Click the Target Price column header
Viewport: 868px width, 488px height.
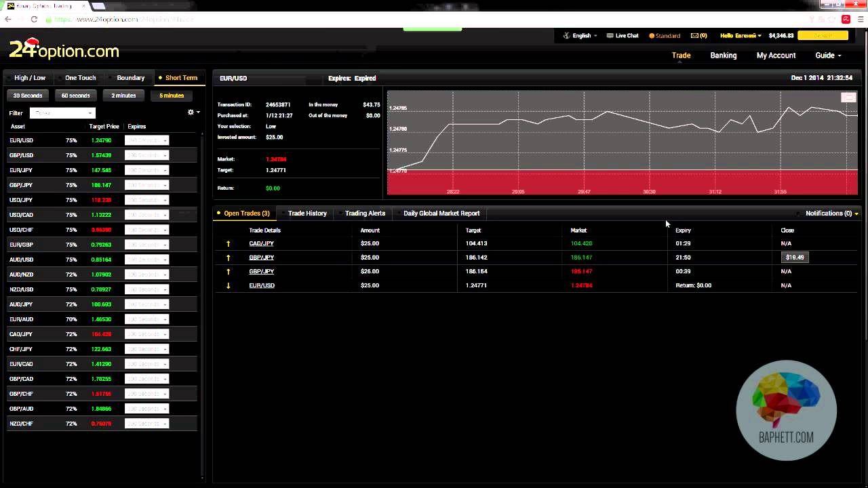pyautogui.click(x=104, y=127)
